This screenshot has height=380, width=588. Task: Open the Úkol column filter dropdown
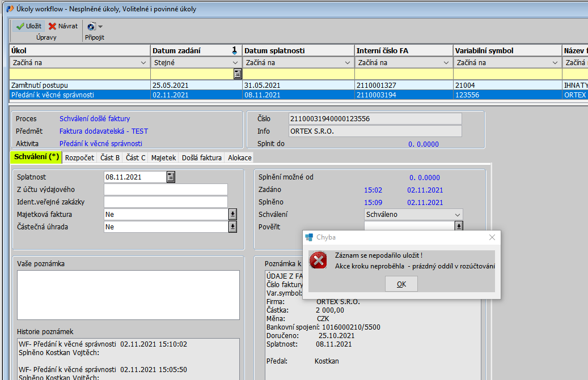[x=143, y=63]
